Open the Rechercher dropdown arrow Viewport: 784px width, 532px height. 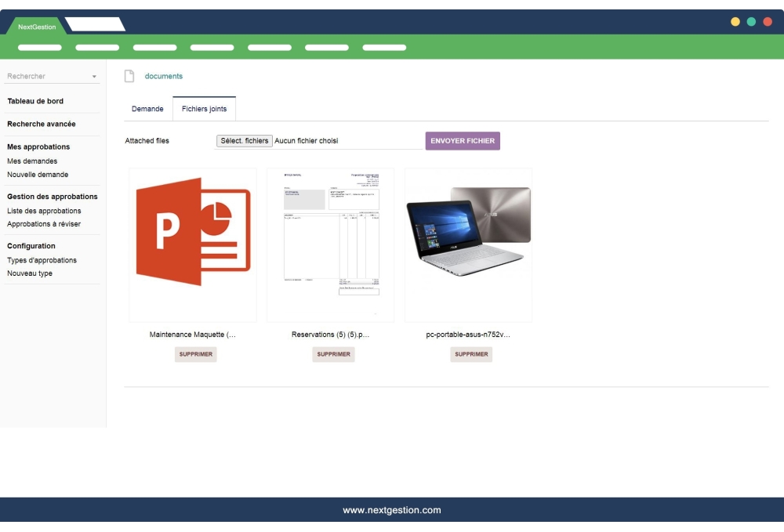tap(95, 76)
